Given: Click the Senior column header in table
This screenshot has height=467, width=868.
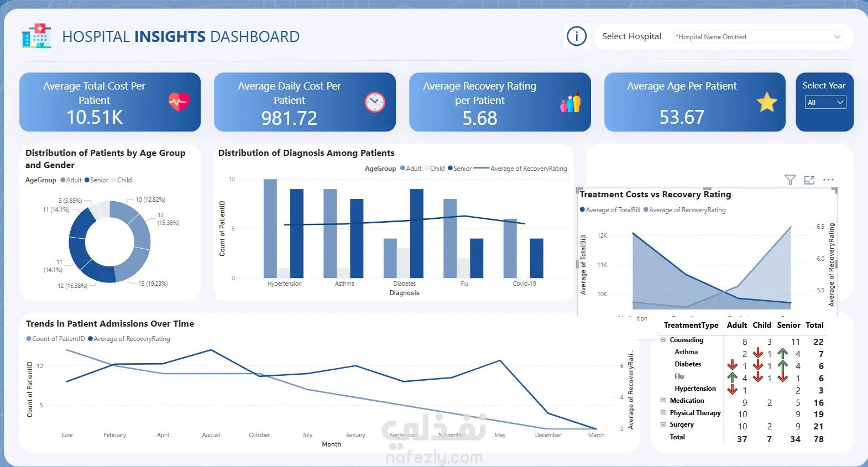Looking at the screenshot, I should [788, 325].
